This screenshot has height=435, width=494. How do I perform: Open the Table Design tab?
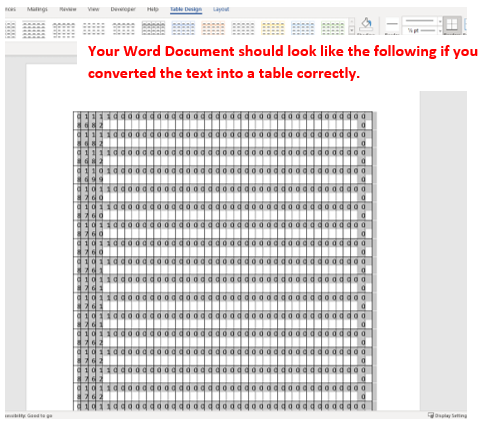tap(186, 9)
